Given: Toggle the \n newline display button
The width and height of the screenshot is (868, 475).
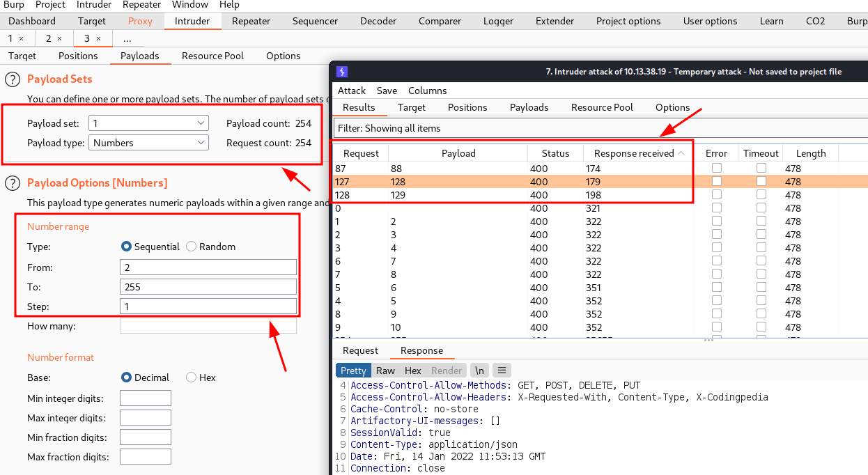Looking at the screenshot, I should (479, 371).
